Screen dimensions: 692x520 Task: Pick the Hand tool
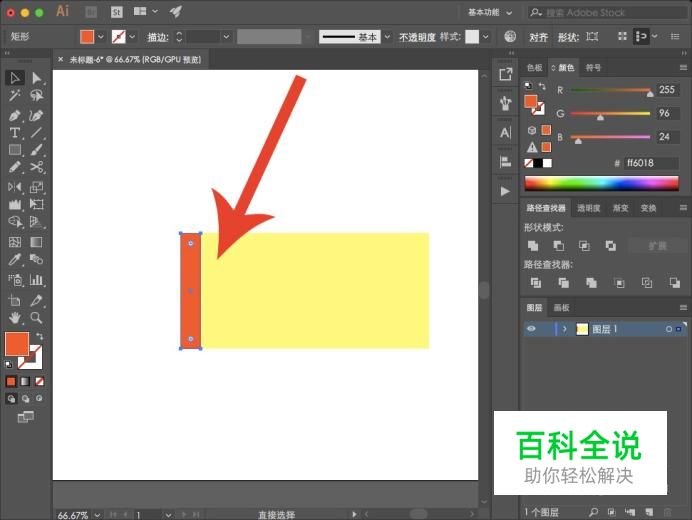15,318
